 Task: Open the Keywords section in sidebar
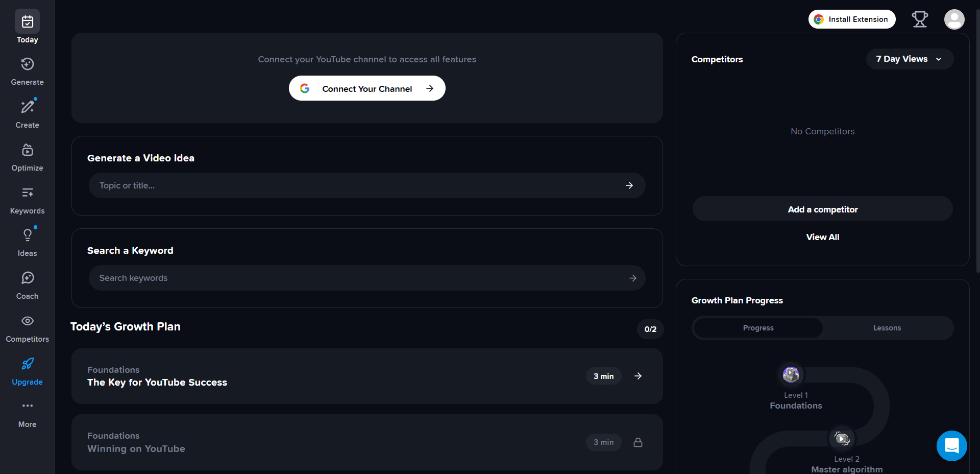click(28, 200)
